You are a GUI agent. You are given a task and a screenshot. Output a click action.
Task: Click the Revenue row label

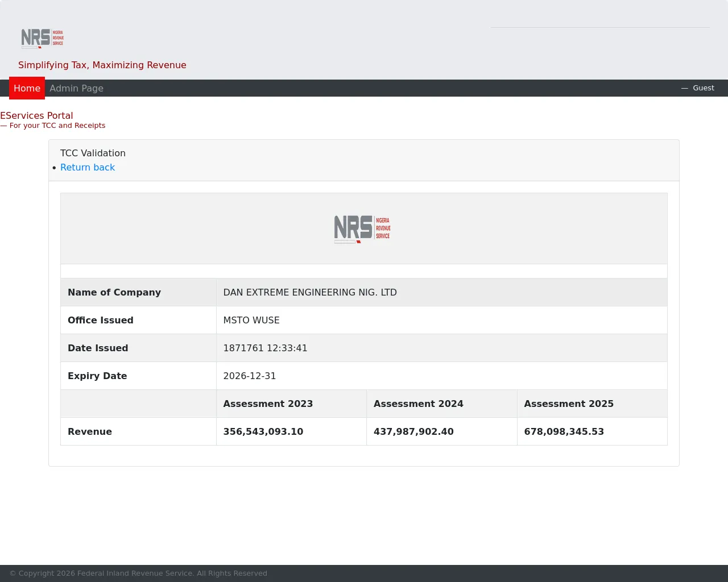pyautogui.click(x=90, y=431)
